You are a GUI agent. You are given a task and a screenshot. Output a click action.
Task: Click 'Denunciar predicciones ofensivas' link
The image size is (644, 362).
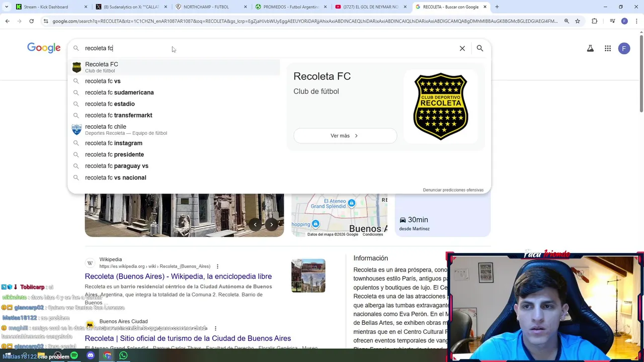pos(453,190)
